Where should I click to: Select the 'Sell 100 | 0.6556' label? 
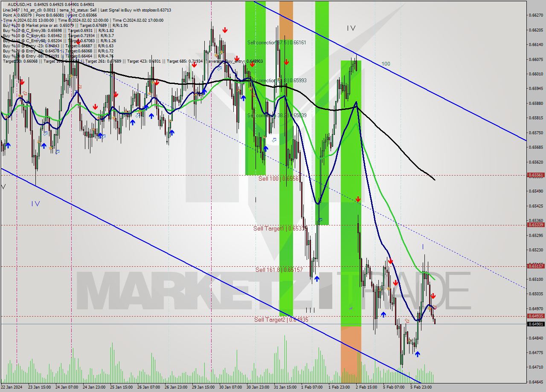click(279, 179)
